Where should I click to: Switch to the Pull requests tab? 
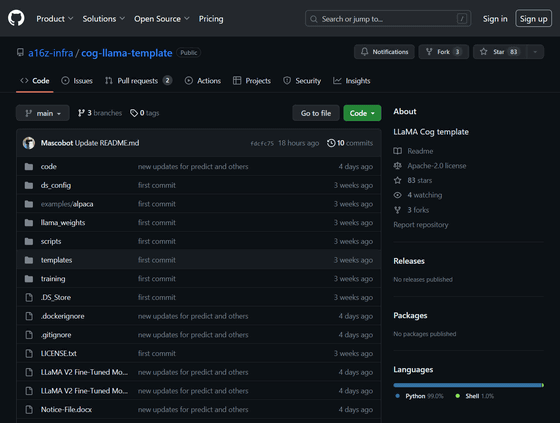click(x=139, y=81)
